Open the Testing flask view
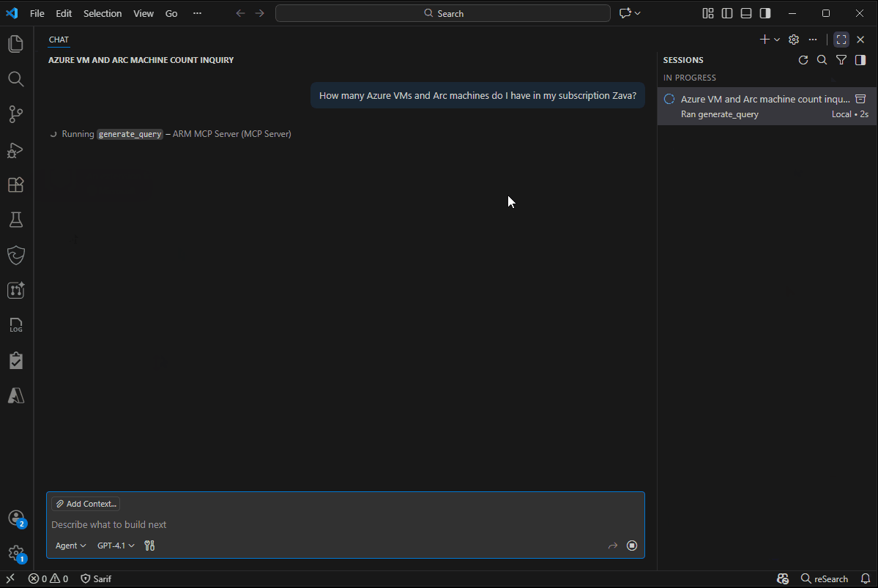The height and width of the screenshot is (588, 878). (x=15, y=220)
